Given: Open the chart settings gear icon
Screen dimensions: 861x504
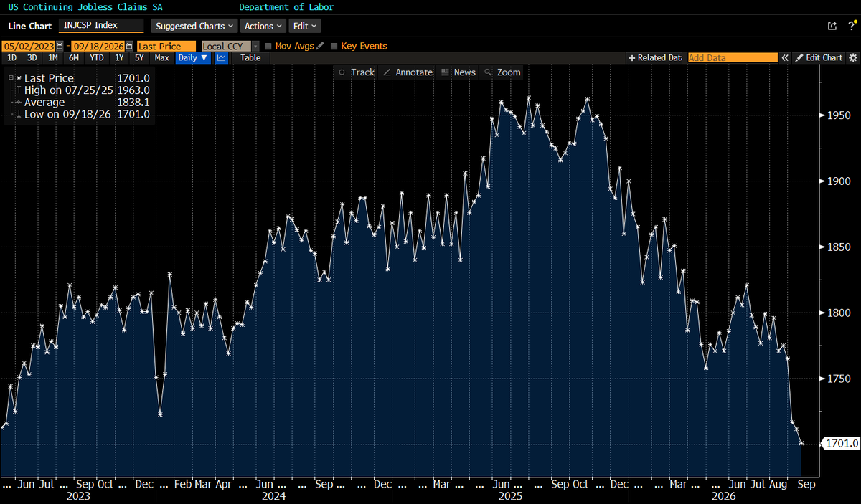Looking at the screenshot, I should [852, 57].
